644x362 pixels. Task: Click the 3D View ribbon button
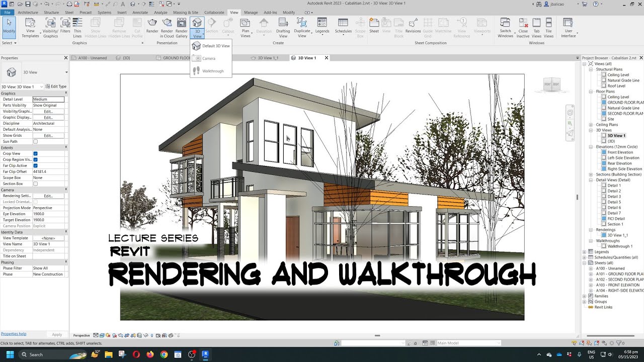click(x=197, y=28)
